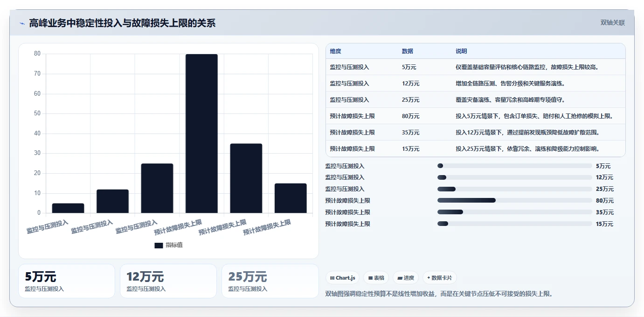The width and height of the screenshot is (644, 317).
Task: Open the 12万元 data card
Action: (168, 281)
